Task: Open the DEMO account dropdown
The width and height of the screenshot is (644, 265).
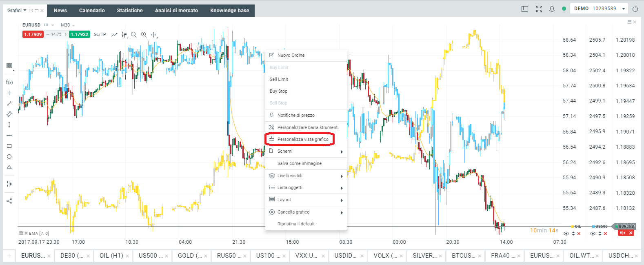Action: click(x=600, y=9)
